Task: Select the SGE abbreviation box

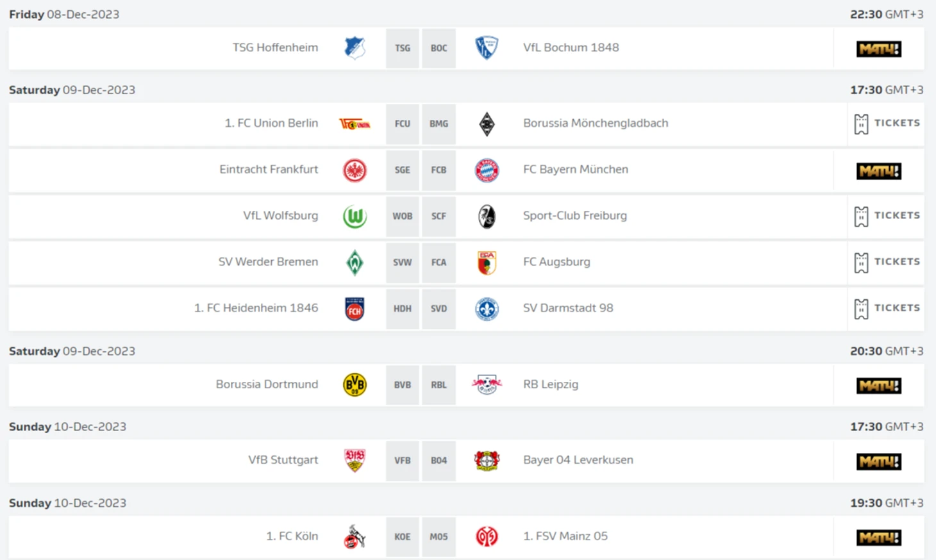Action: click(x=402, y=170)
